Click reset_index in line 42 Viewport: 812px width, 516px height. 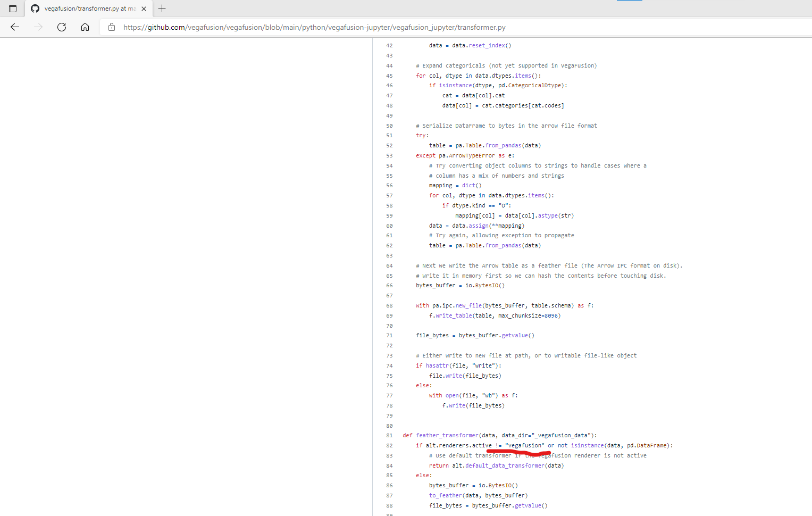(487, 46)
